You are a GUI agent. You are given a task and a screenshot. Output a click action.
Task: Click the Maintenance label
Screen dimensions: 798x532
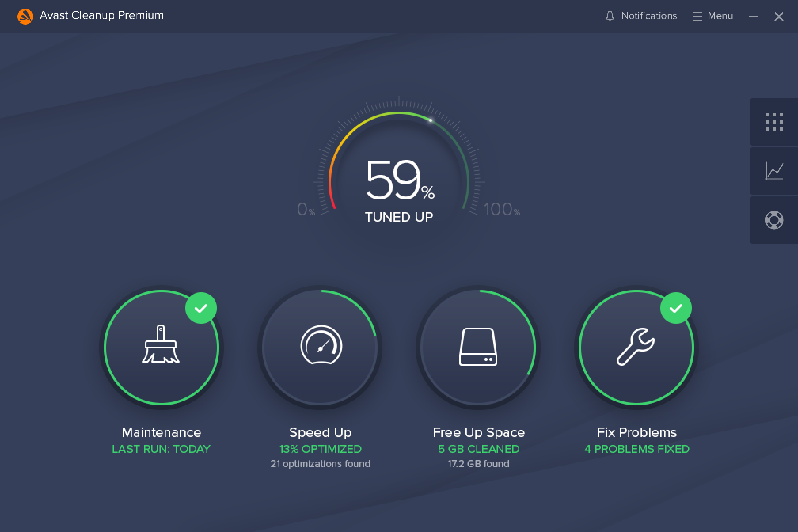click(161, 432)
